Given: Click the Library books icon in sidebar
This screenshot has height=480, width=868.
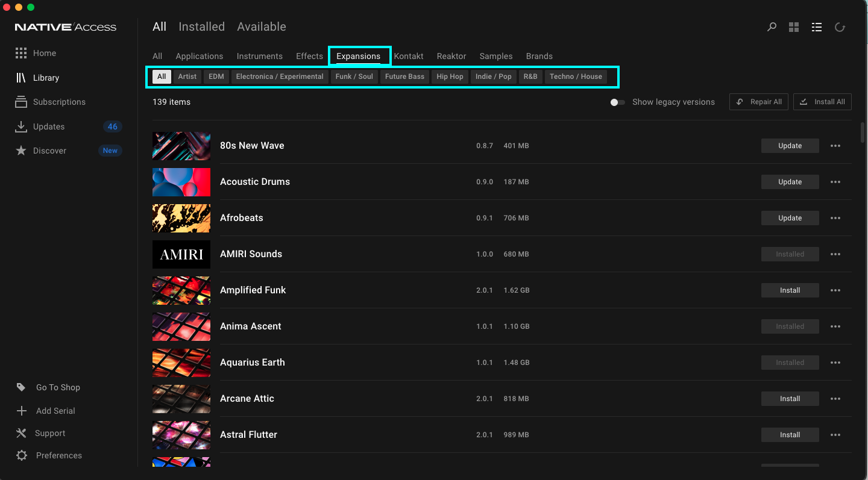Looking at the screenshot, I should coord(21,78).
